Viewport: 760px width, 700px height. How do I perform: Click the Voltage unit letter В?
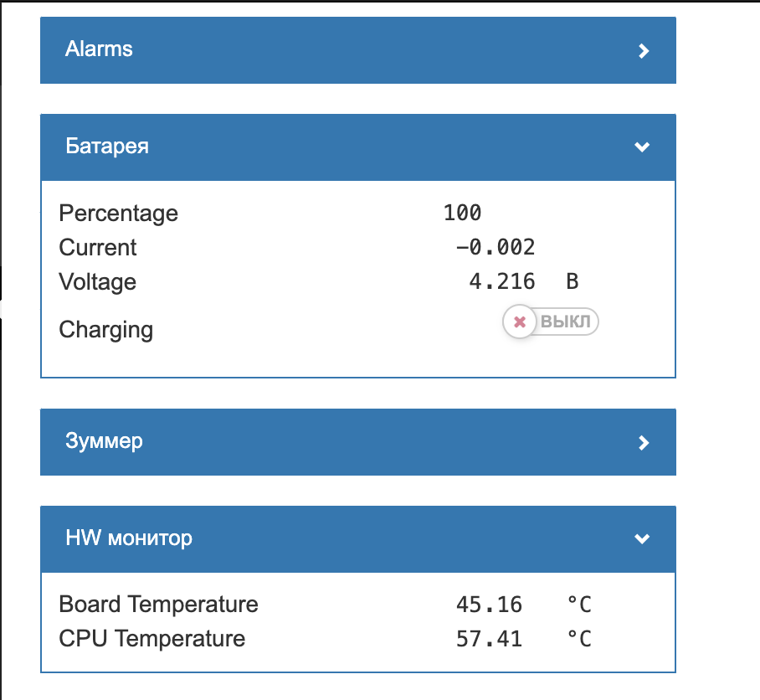[573, 282]
